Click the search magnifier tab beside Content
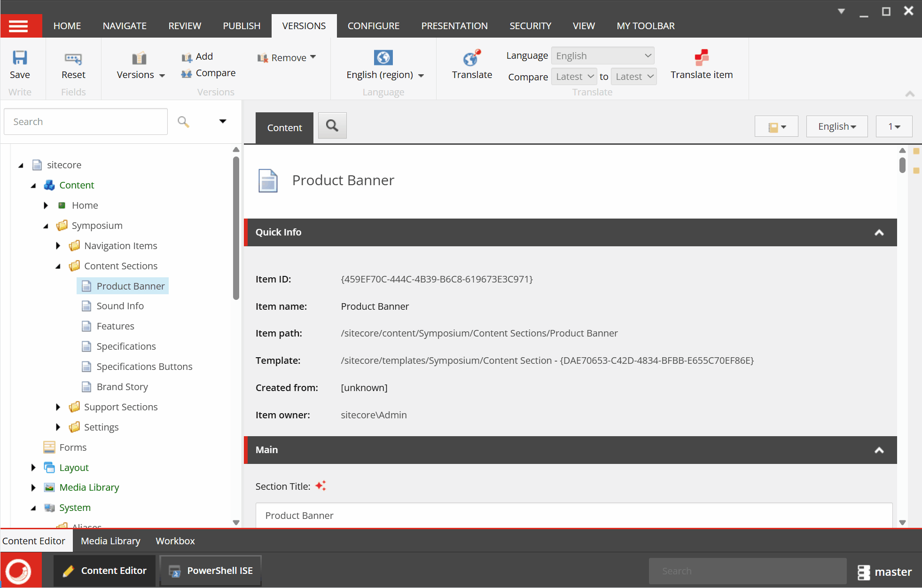Screen dimensions: 922x588 (x=332, y=125)
